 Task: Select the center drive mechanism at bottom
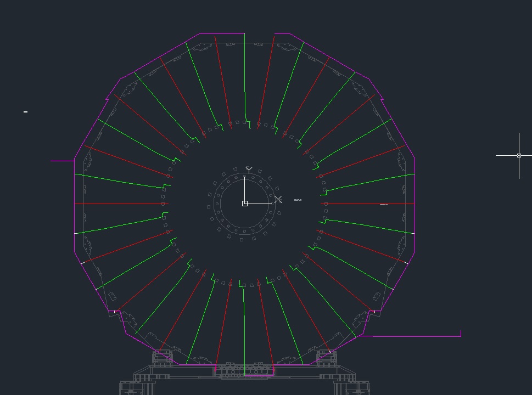pyautogui.click(x=244, y=370)
